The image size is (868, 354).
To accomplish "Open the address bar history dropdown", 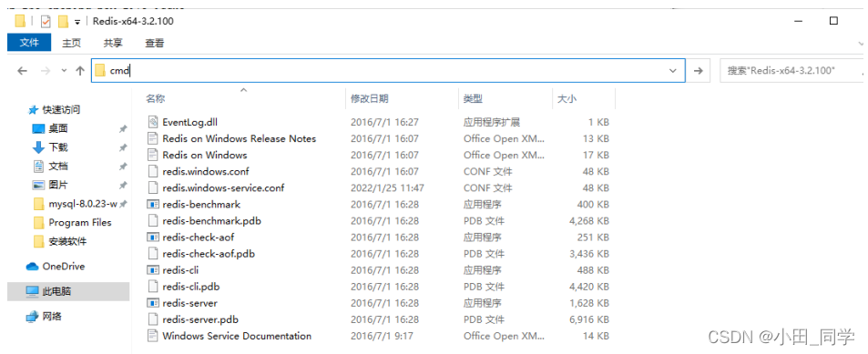I will pyautogui.click(x=673, y=71).
